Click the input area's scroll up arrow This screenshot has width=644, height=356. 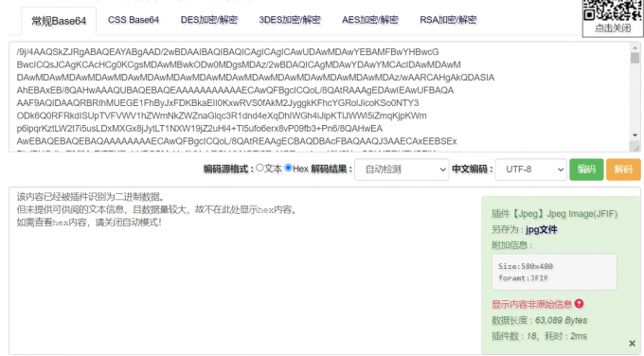point(635,47)
